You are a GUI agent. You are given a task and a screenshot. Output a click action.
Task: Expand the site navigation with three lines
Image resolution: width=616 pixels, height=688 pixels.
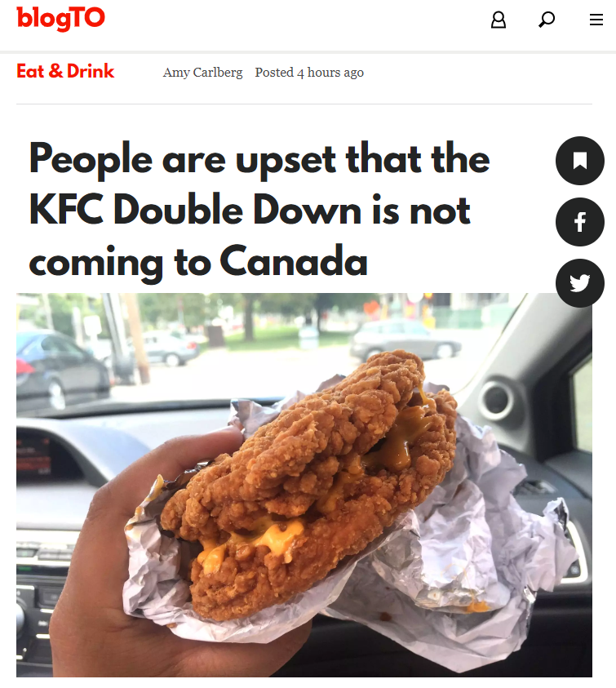[596, 20]
